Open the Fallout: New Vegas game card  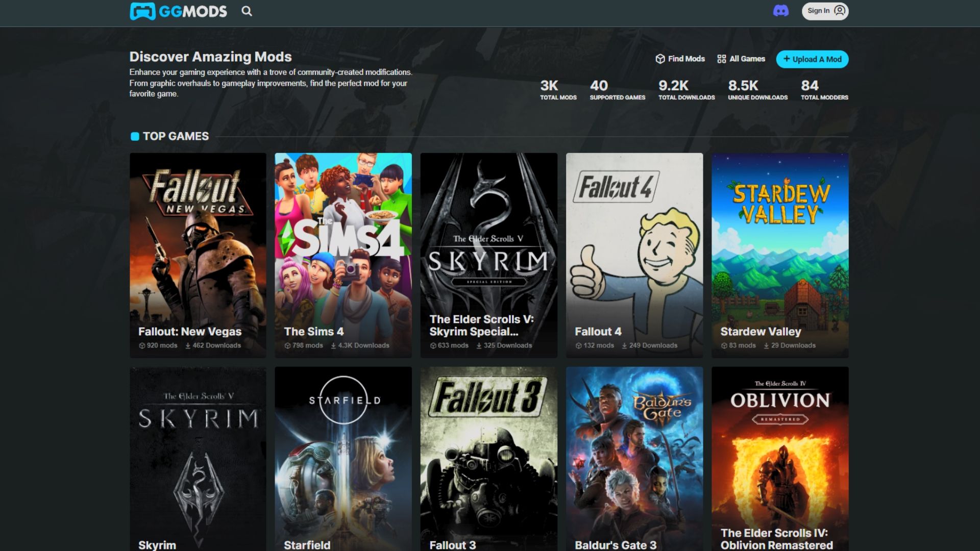(198, 255)
